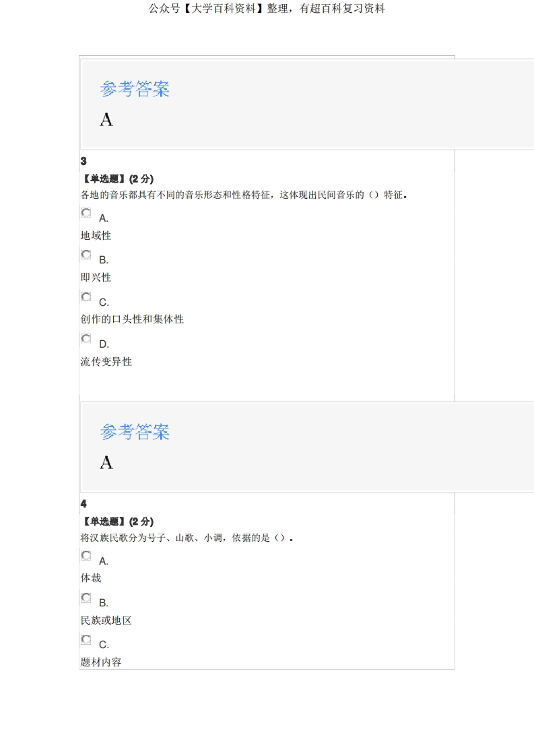The width and height of the screenshot is (534, 756).
Task: Click the option text 题材内容
Action: [101, 662]
